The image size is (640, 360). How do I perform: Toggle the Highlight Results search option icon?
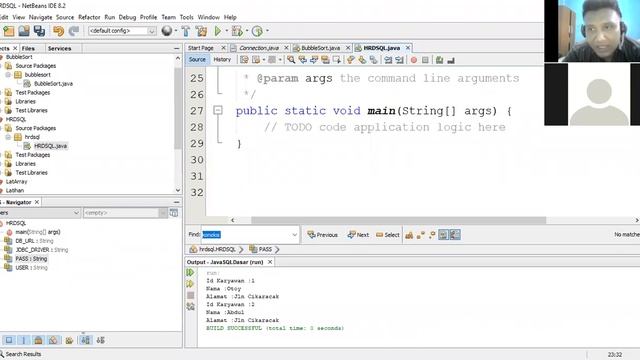click(443, 235)
